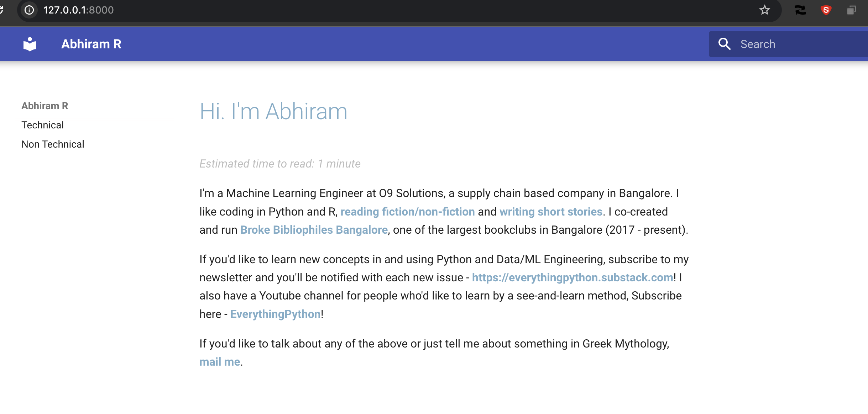Open the EverythingPython Youtube channel link
The width and height of the screenshot is (868, 414).
275,314
